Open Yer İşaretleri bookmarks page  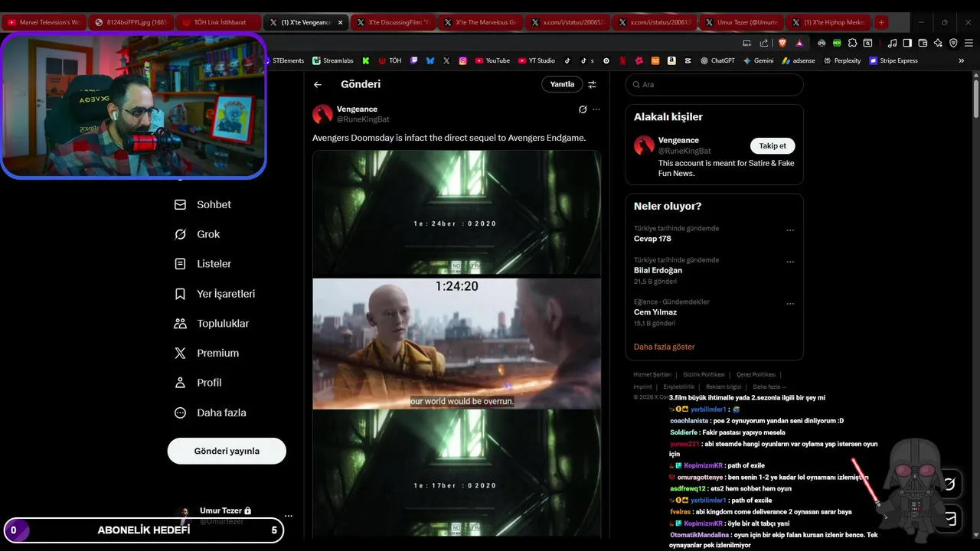[214, 294]
